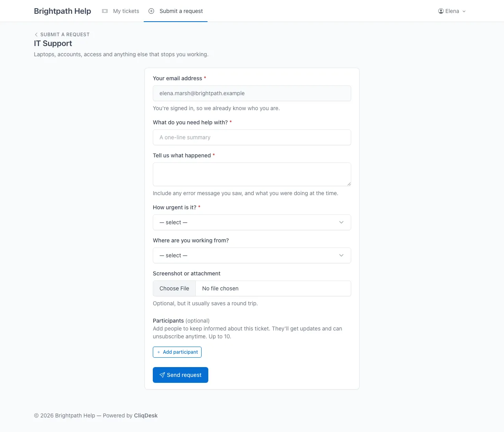This screenshot has width=504, height=432.
Task: Click the one-line summary input field
Action: [x=252, y=137]
